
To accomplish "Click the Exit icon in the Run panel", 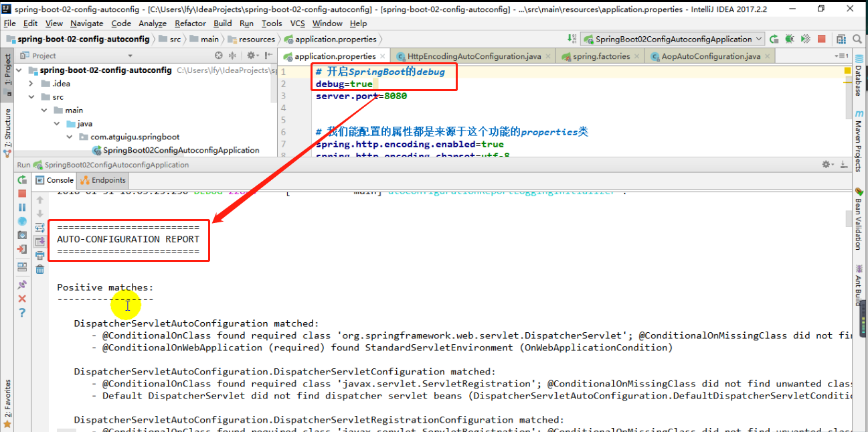I will point(22,249).
